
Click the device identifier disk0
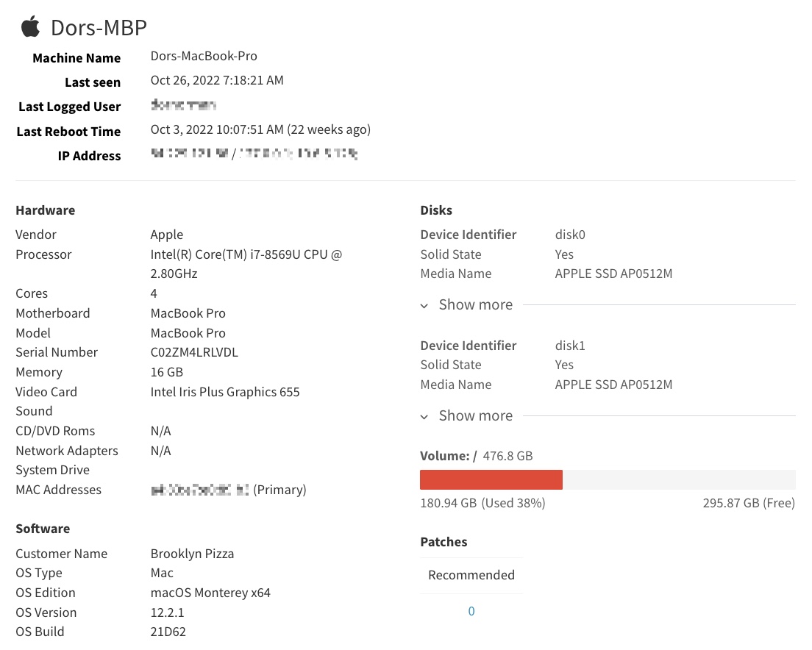[570, 235]
